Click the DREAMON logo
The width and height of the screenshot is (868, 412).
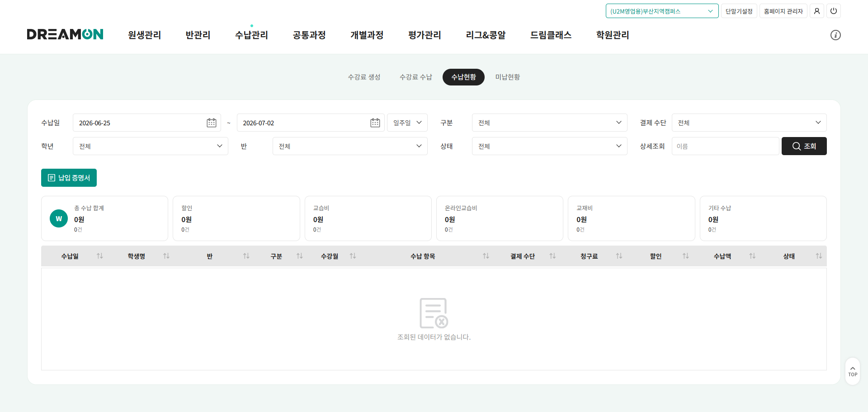65,34
